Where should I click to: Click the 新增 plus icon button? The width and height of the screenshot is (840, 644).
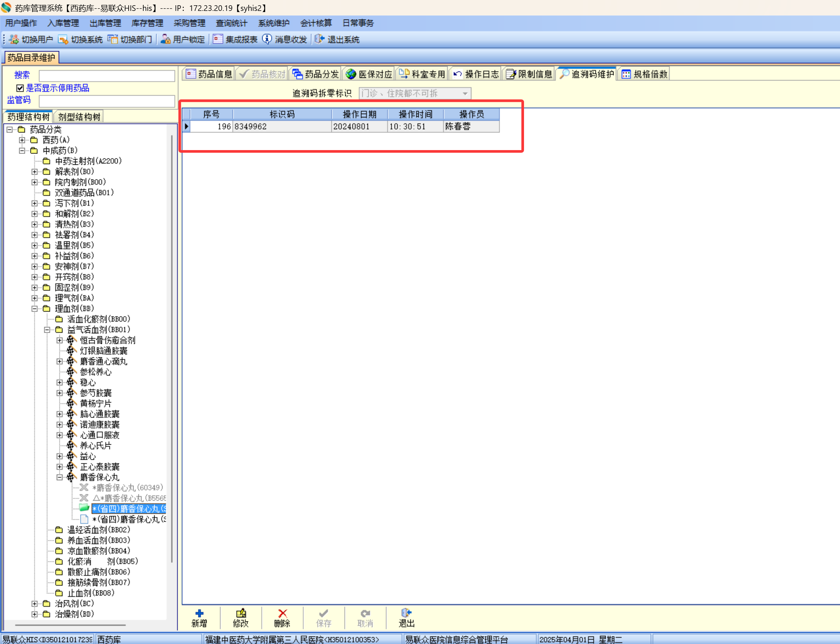199,613
